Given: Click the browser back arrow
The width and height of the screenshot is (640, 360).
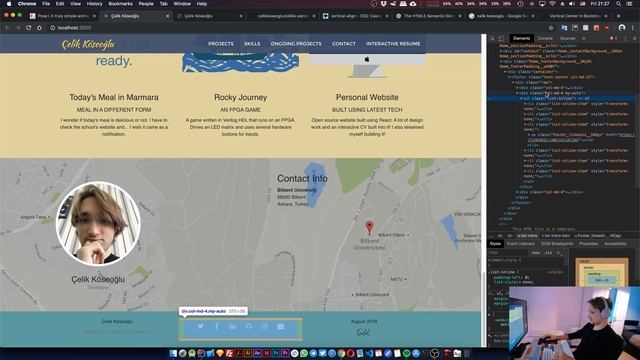Looking at the screenshot, I should [7, 28].
